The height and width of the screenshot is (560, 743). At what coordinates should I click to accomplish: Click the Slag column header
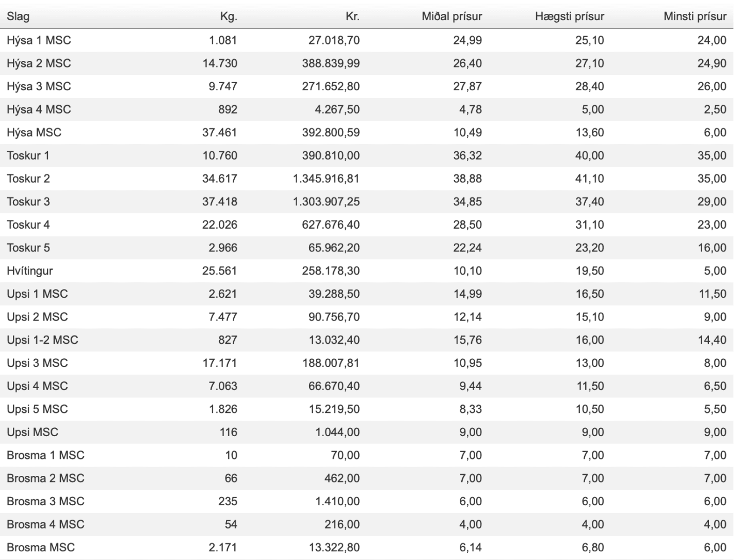pyautogui.click(x=18, y=17)
